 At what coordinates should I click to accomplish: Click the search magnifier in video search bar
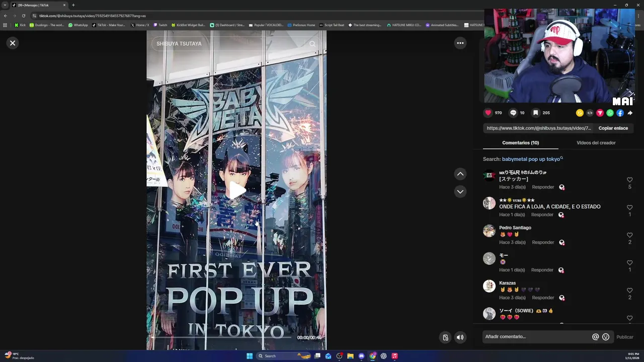click(x=312, y=44)
